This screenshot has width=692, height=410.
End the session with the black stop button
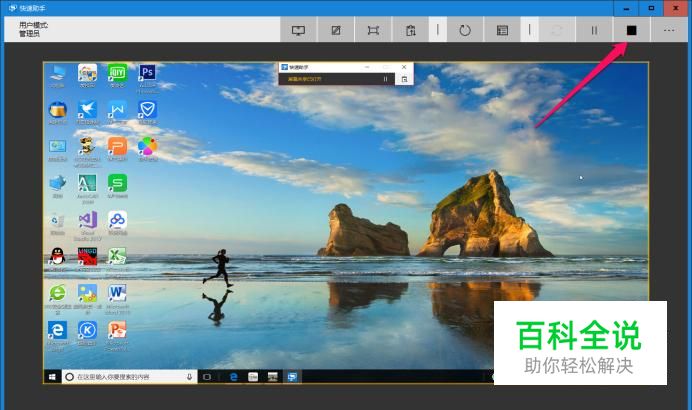(x=632, y=30)
